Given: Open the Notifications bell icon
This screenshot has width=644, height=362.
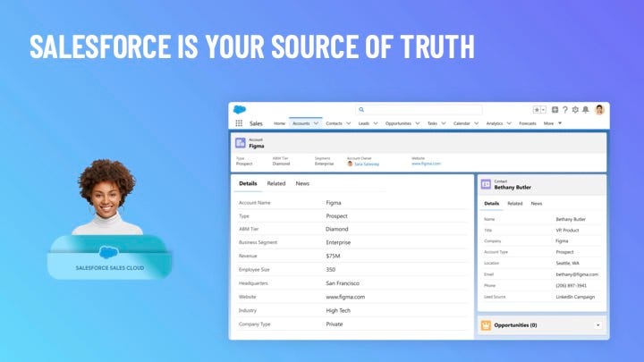Looking at the screenshot, I should pyautogui.click(x=586, y=110).
